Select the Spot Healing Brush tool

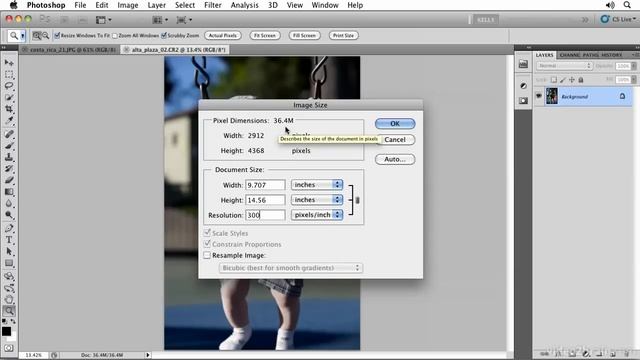pos(9,134)
